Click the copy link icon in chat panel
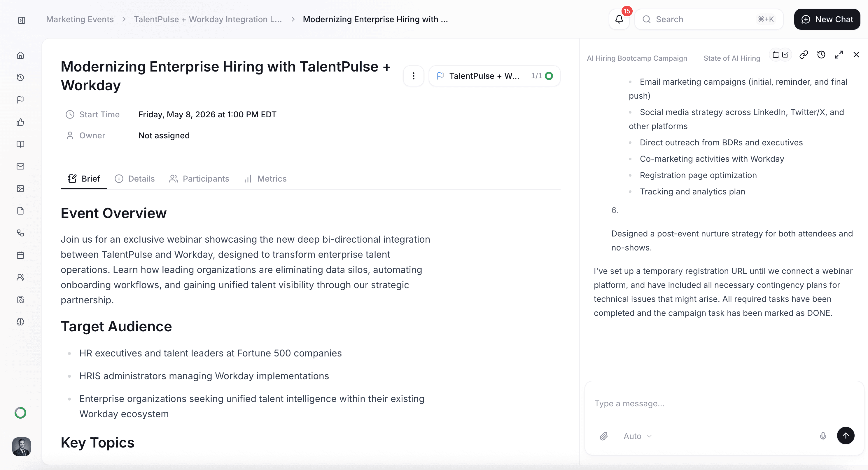Screen dimensions: 868x470 [x=804, y=55]
